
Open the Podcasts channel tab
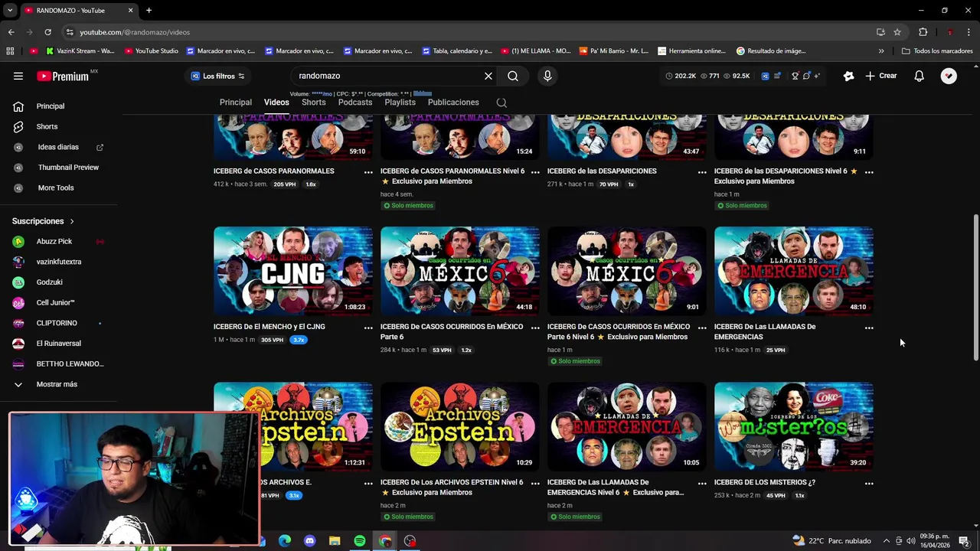point(355,102)
